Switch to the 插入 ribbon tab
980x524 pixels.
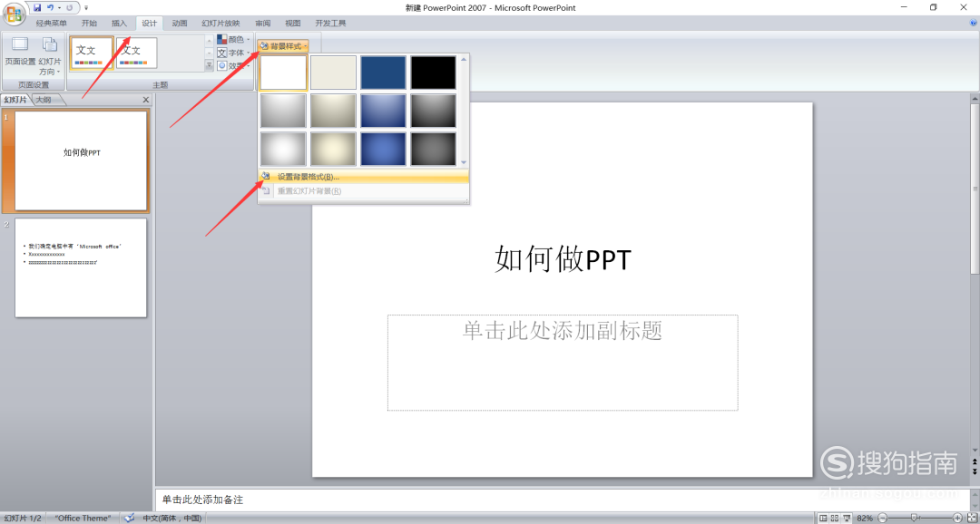[x=119, y=24]
